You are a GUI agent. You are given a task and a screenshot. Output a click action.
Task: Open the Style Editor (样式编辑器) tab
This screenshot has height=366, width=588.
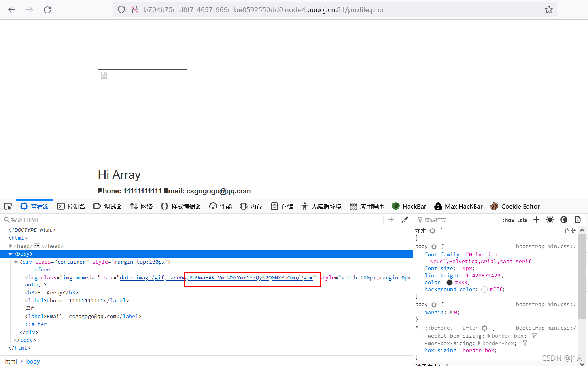click(x=181, y=206)
